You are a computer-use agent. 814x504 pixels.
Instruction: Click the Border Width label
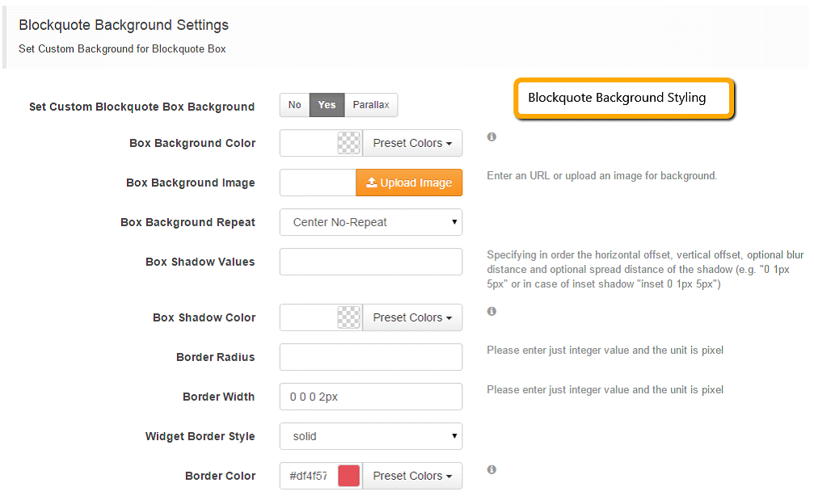[x=218, y=397]
